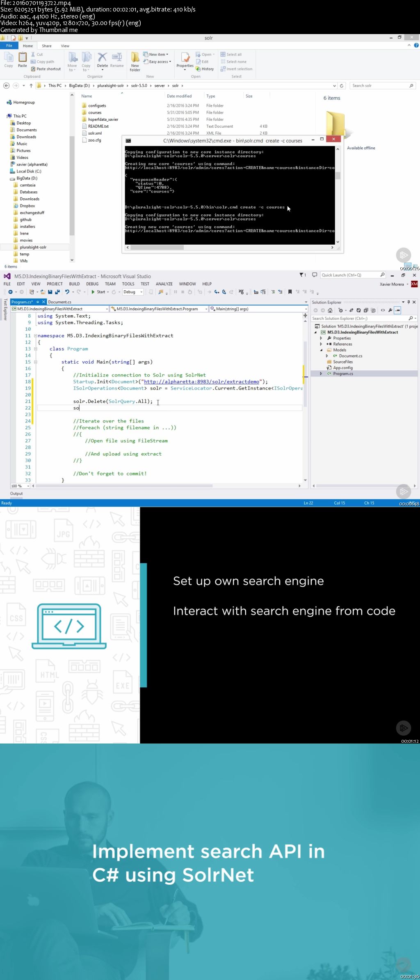Toggle auto-hide pin on Solution Explorer panel
The width and height of the screenshot is (420, 980).
pyautogui.click(x=409, y=302)
